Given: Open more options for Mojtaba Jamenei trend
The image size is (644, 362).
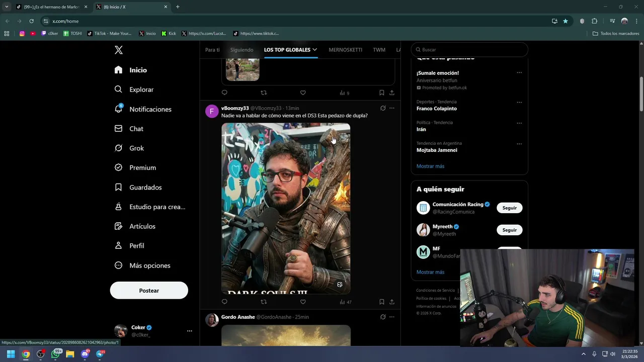Looking at the screenshot, I should (x=519, y=144).
